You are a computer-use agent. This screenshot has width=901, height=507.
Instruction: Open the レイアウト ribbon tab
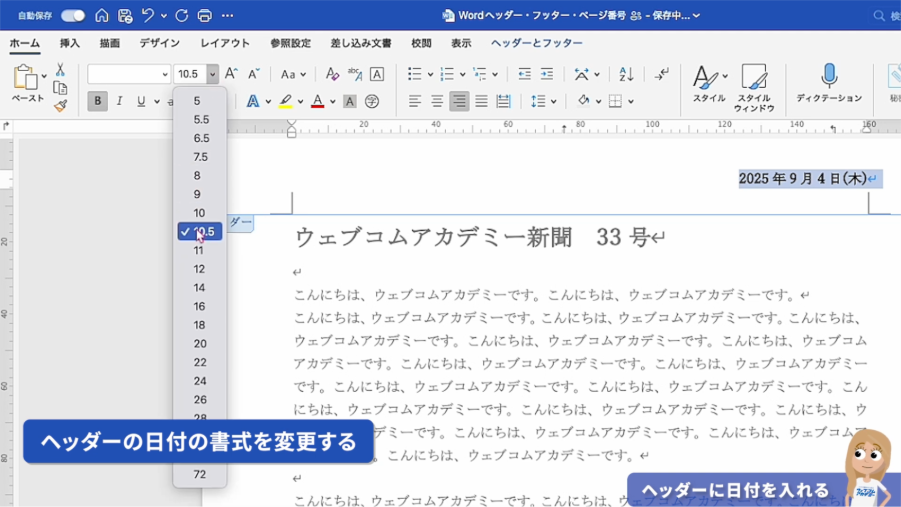[225, 44]
